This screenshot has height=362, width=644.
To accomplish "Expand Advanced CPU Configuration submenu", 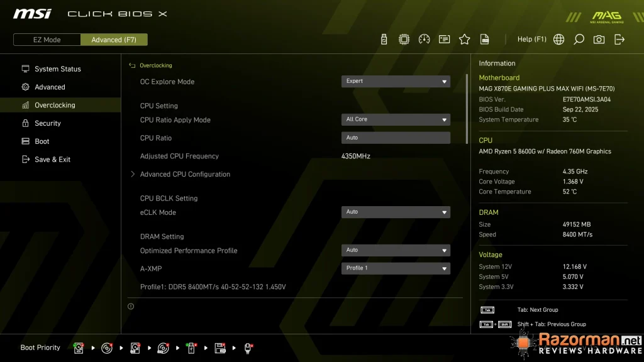I will tap(185, 174).
